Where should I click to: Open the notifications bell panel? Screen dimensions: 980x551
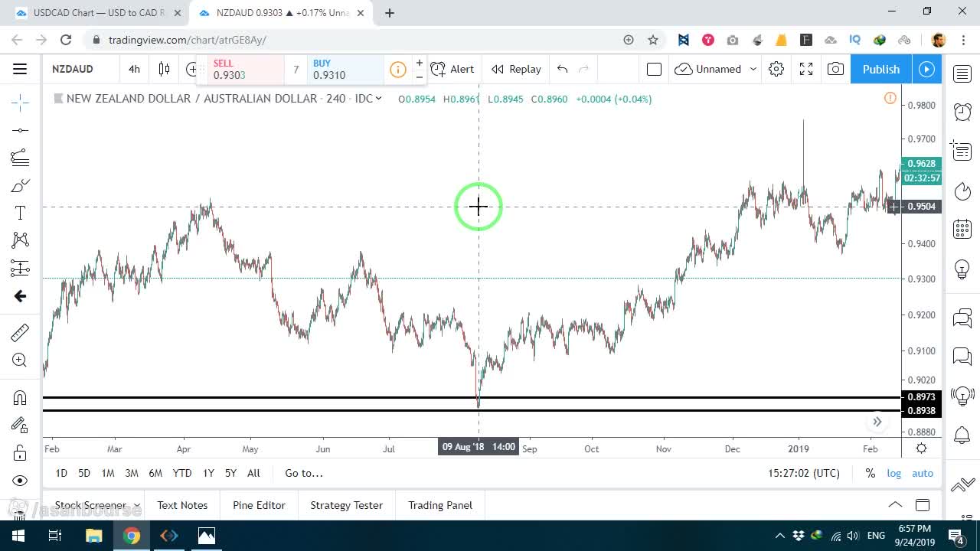pyautogui.click(x=962, y=435)
